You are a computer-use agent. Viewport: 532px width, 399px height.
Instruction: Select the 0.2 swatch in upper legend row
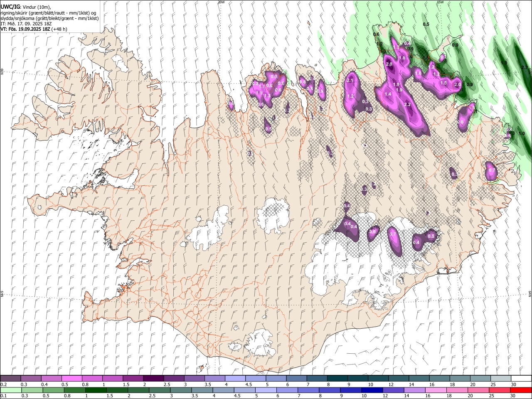10,379
